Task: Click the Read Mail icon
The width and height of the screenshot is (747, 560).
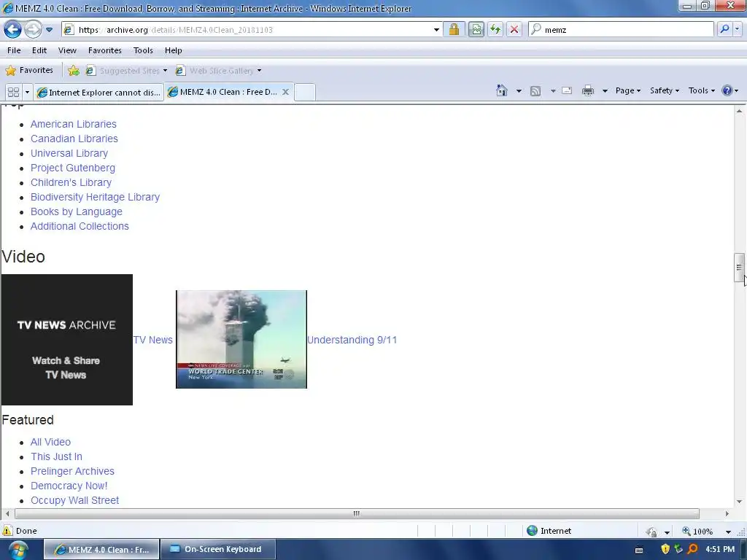Action: coord(567,90)
